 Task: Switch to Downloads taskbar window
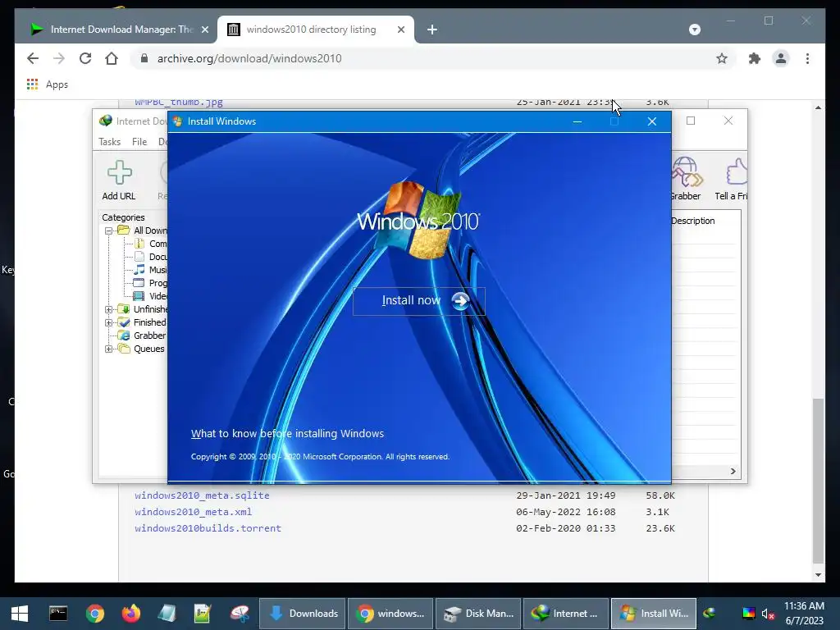303,614
